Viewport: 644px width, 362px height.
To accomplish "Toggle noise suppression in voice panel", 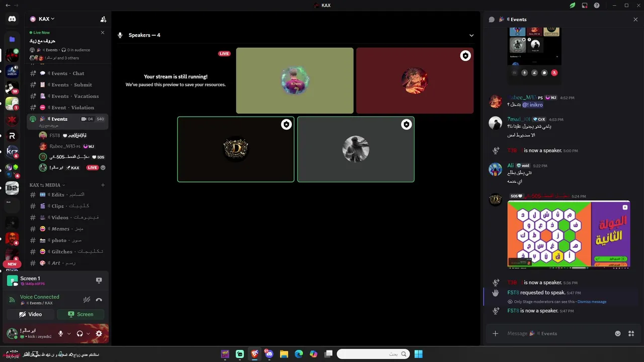I will (87, 300).
